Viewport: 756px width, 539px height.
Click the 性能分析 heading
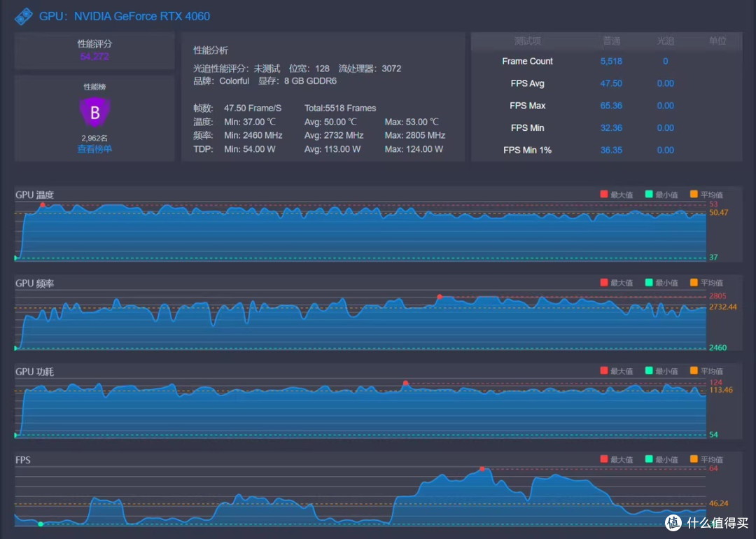point(211,50)
